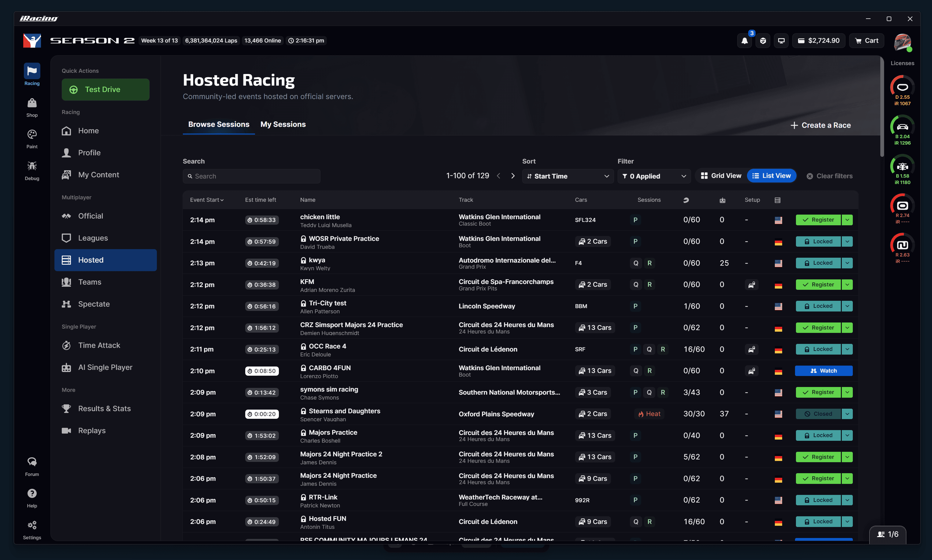
Task: Expand options arrow for WOSR Private Practice
Action: (847, 241)
